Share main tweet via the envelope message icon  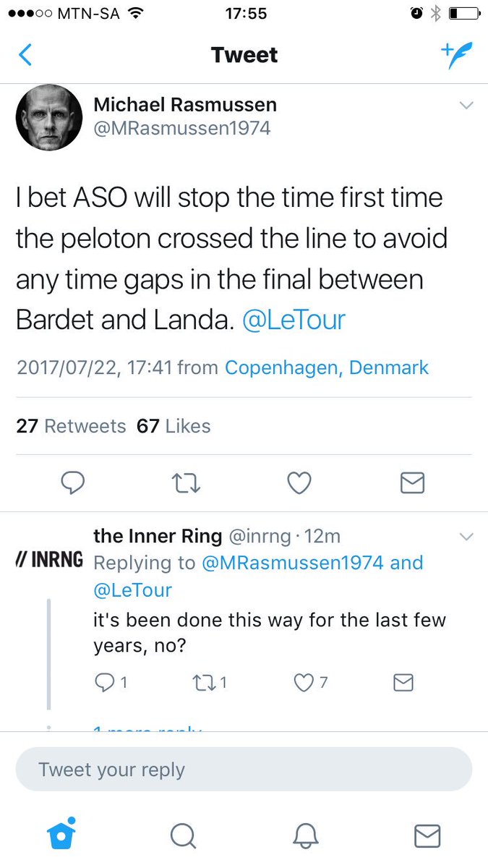tap(412, 482)
